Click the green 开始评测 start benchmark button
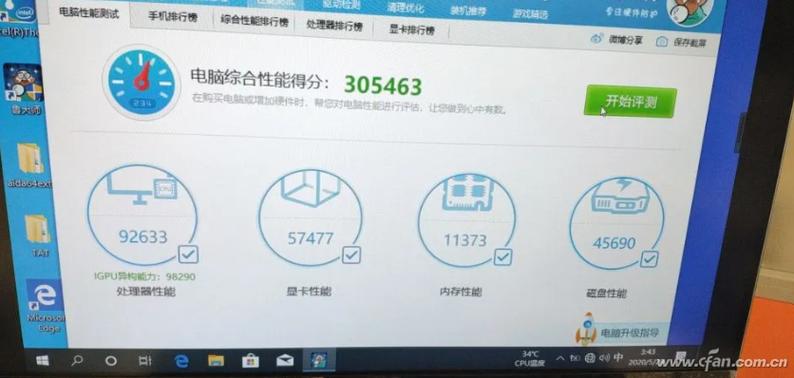The width and height of the screenshot is (794, 378). coord(630,101)
